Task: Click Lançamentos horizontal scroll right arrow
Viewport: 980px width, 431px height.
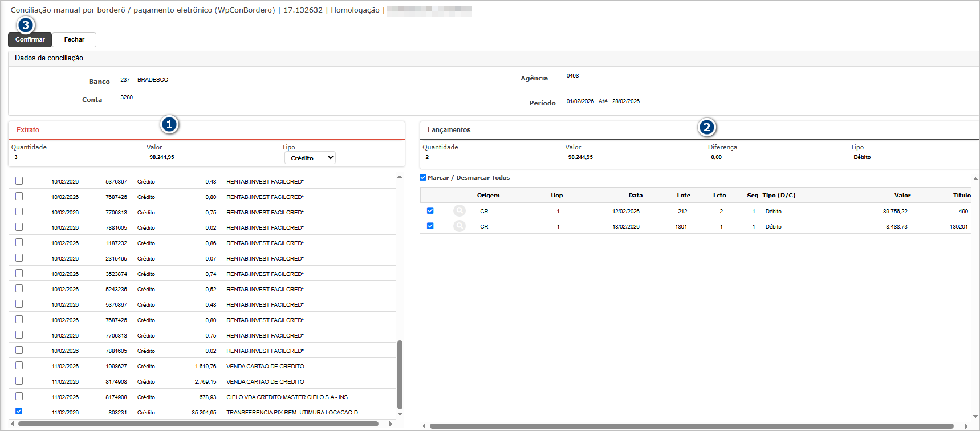Action: tap(966, 426)
